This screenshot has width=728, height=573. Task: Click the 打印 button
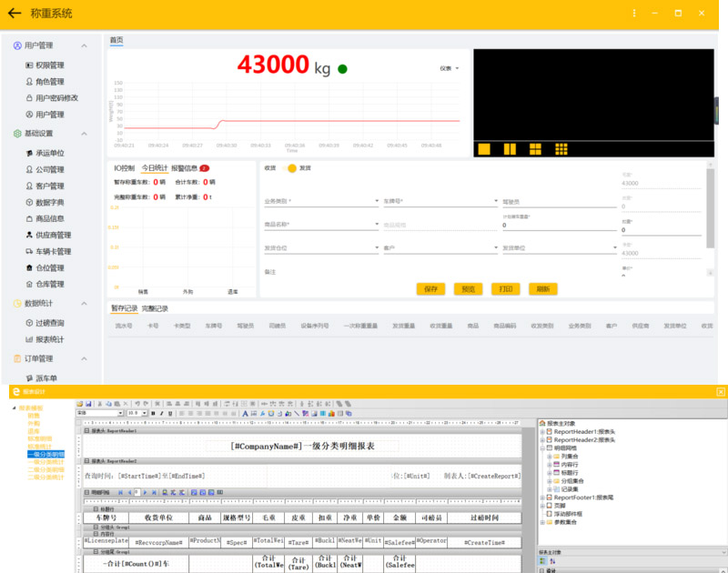[505, 289]
